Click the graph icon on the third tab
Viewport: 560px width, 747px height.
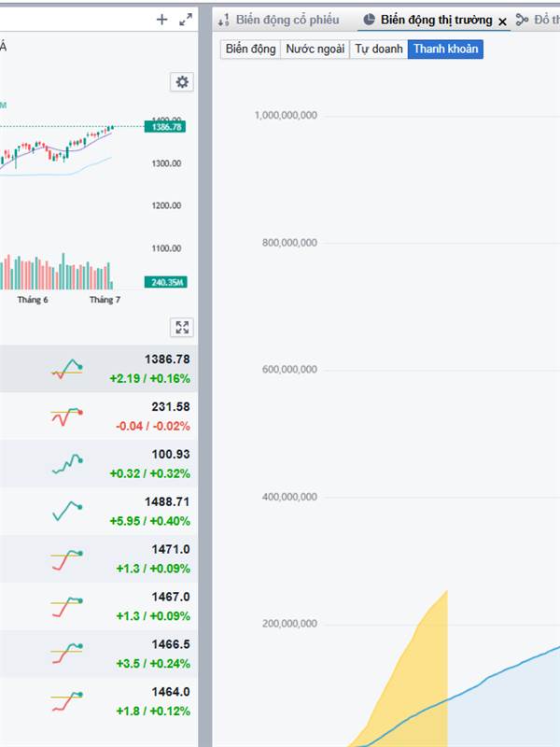pyautogui.click(x=521, y=20)
